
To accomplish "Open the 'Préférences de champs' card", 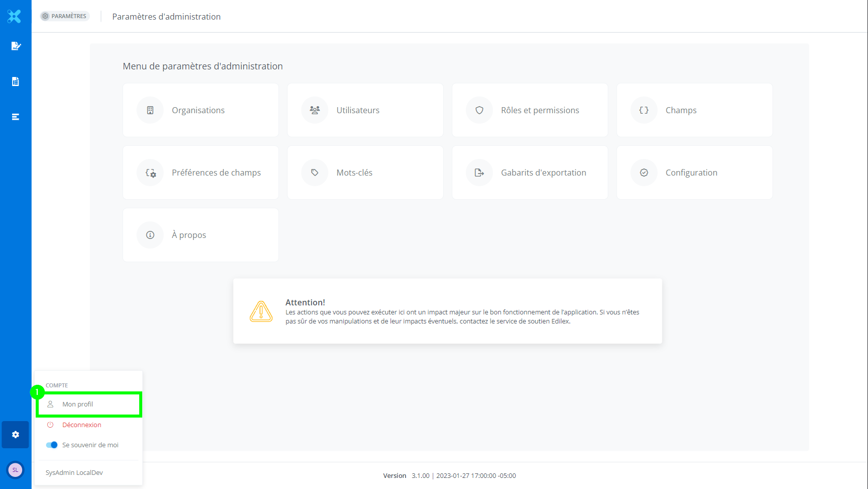I will coord(201,173).
